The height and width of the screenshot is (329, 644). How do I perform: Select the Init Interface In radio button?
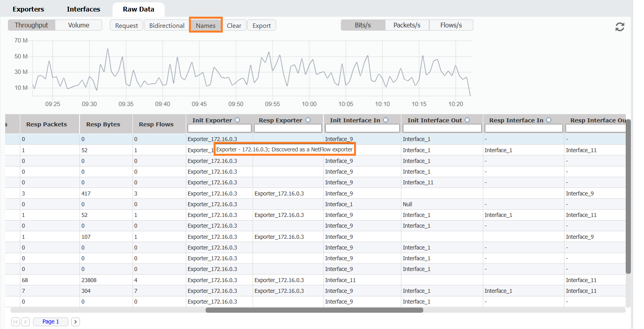point(385,120)
